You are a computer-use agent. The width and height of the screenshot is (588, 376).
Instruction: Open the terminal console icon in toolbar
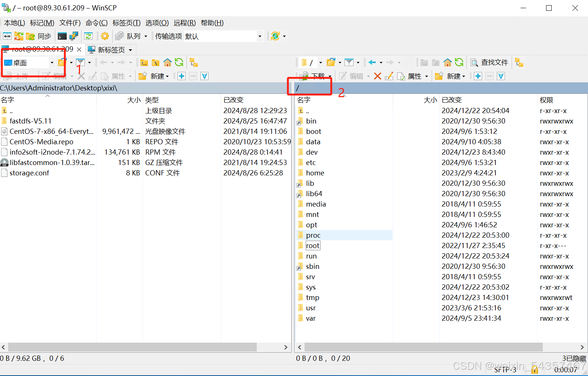(x=62, y=36)
